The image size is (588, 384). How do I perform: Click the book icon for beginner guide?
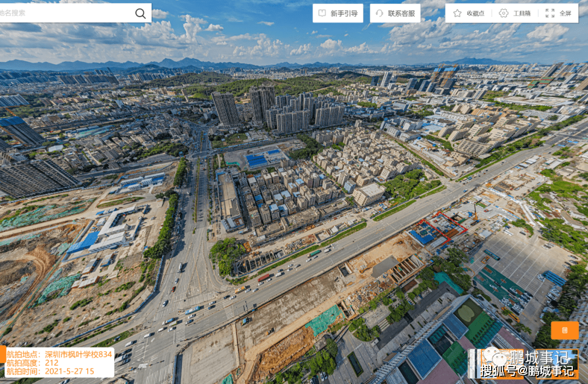[322, 13]
